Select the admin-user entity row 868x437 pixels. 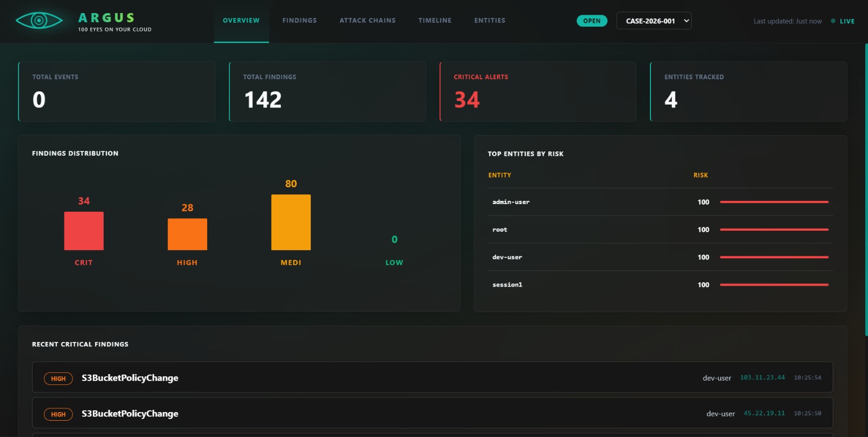coord(660,202)
